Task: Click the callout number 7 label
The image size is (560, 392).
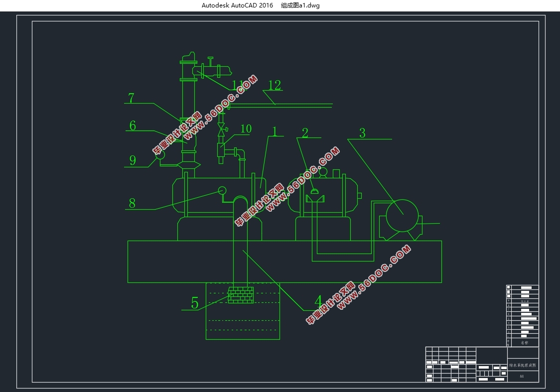Action: pos(132,98)
